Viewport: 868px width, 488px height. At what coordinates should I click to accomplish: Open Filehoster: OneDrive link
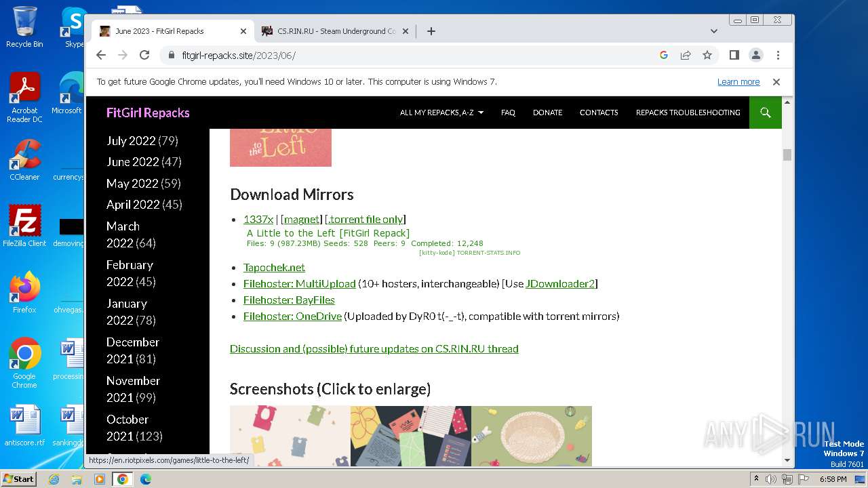point(292,316)
